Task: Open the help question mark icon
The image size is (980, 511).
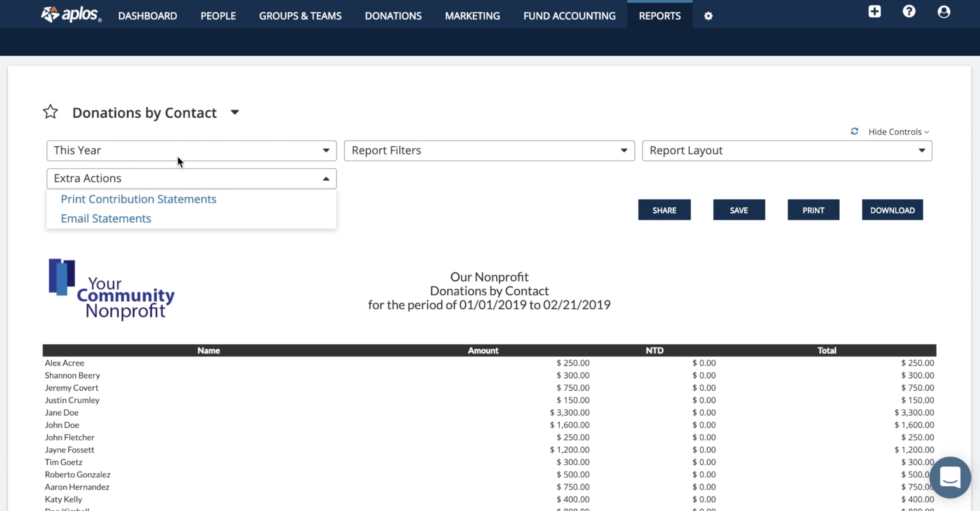Action: [909, 11]
